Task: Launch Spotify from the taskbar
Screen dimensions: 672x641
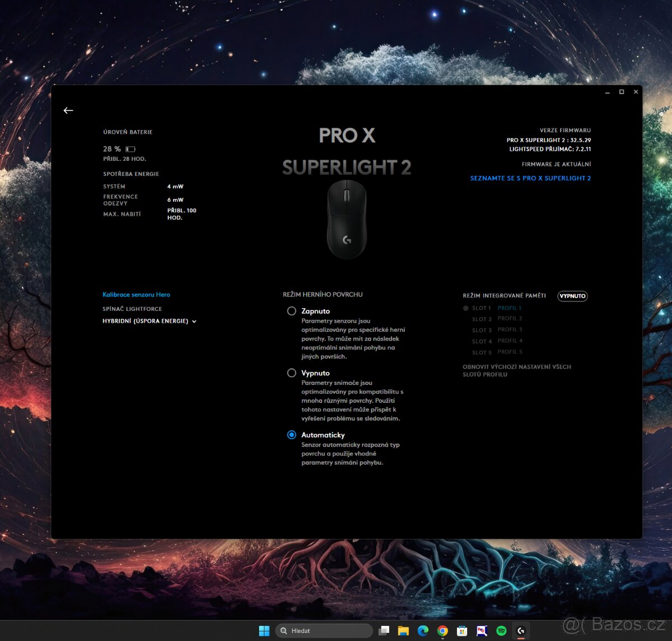Action: tap(501, 630)
